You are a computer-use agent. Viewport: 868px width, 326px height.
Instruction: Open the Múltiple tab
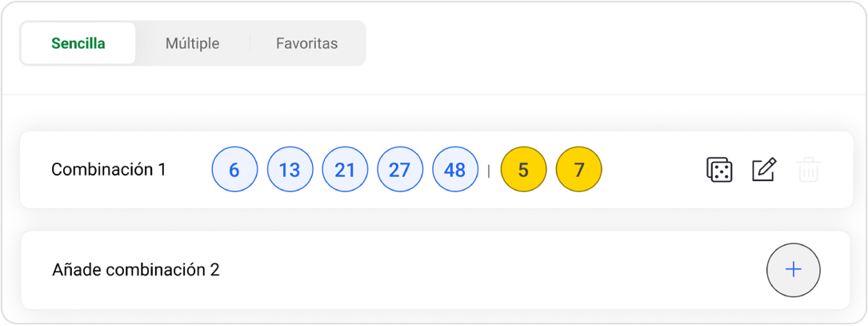(x=192, y=43)
